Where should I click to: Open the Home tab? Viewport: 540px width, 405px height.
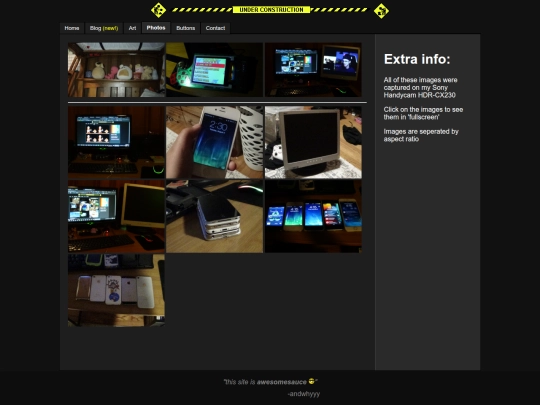[x=72, y=28]
